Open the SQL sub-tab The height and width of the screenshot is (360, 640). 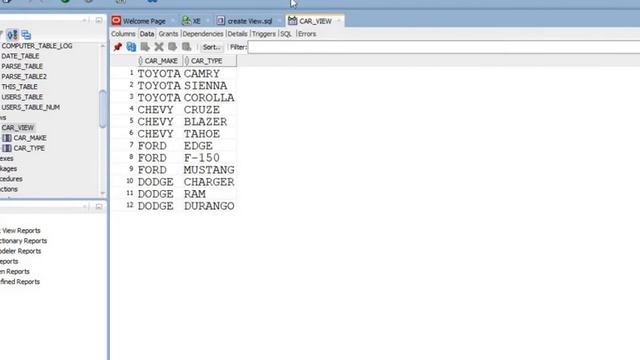pyautogui.click(x=286, y=34)
